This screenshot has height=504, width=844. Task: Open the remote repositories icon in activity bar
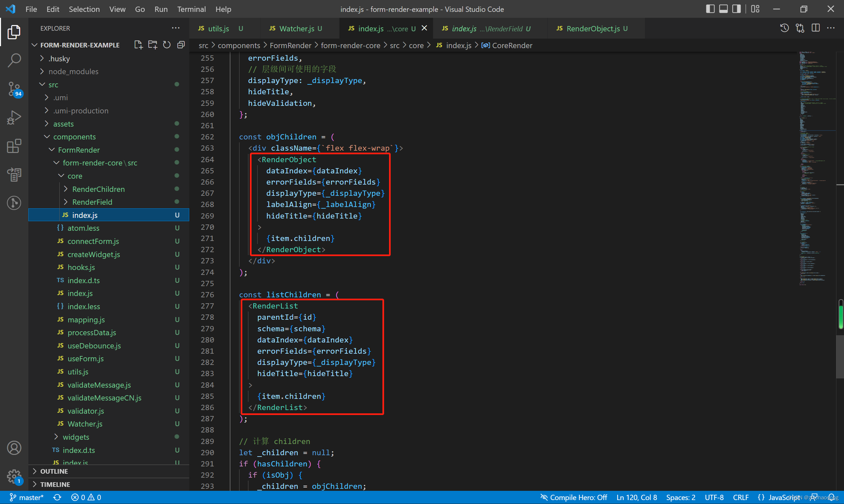coord(14,175)
